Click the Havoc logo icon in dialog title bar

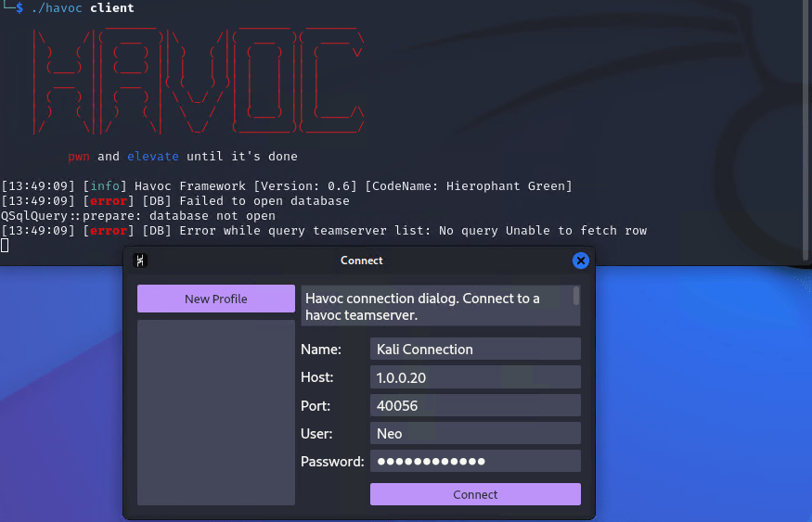(x=140, y=261)
